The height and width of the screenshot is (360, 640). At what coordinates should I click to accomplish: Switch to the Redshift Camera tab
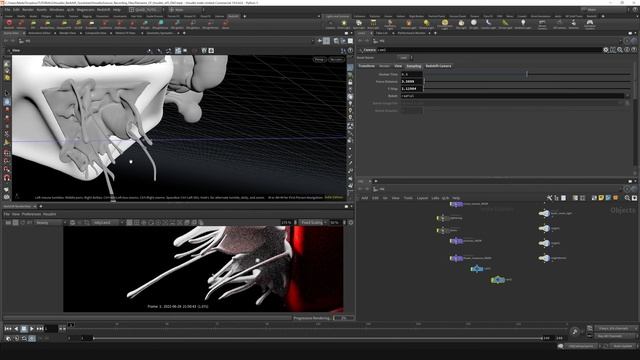tap(438, 66)
